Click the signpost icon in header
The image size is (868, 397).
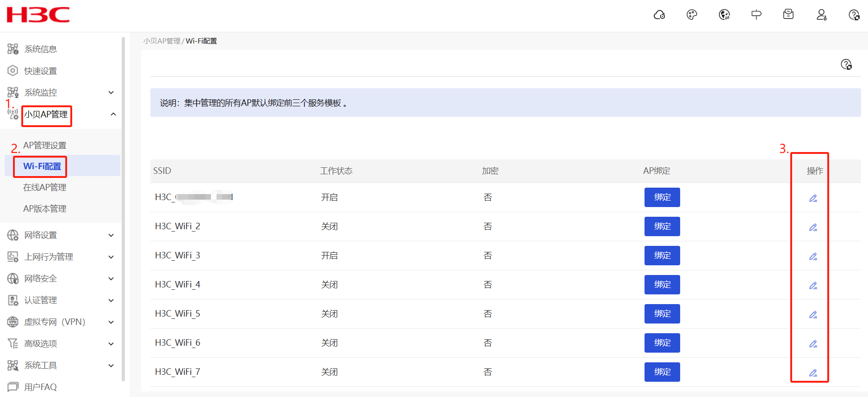pyautogui.click(x=756, y=15)
